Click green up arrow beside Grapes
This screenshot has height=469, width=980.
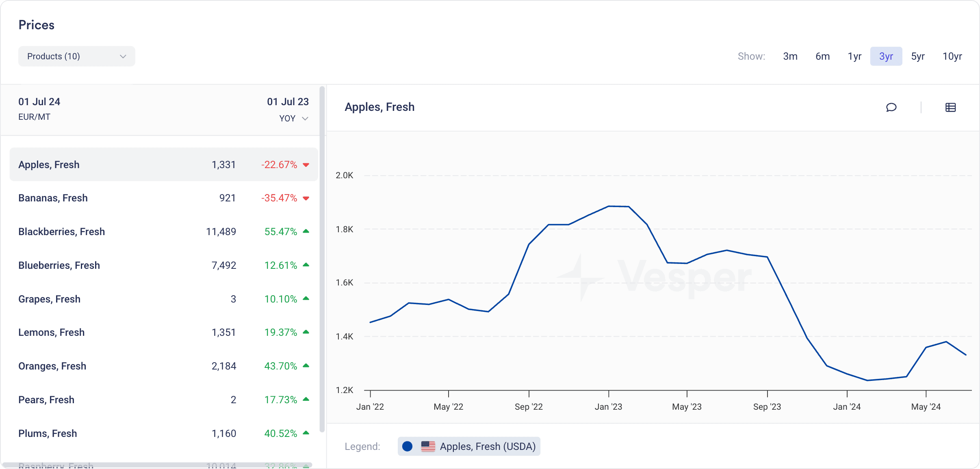pyautogui.click(x=306, y=299)
